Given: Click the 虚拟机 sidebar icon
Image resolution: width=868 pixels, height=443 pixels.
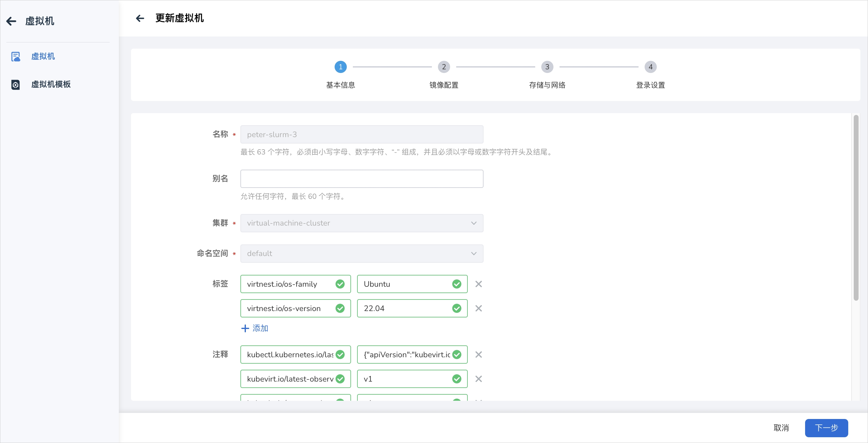Looking at the screenshot, I should pyautogui.click(x=15, y=57).
